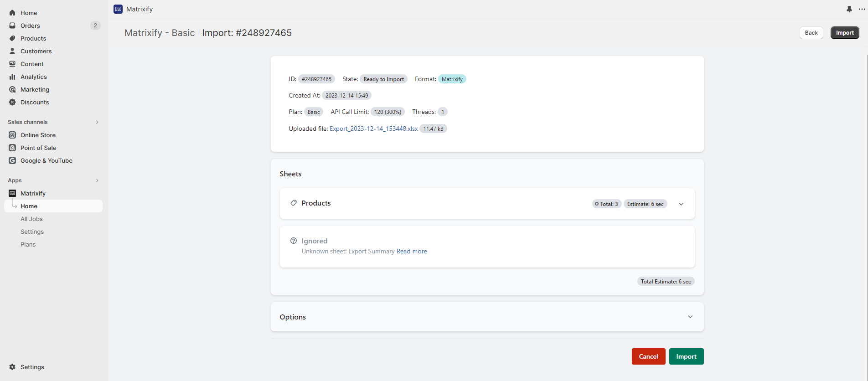Expand the Sales channels section arrow
The height and width of the screenshot is (381, 868).
tap(97, 122)
